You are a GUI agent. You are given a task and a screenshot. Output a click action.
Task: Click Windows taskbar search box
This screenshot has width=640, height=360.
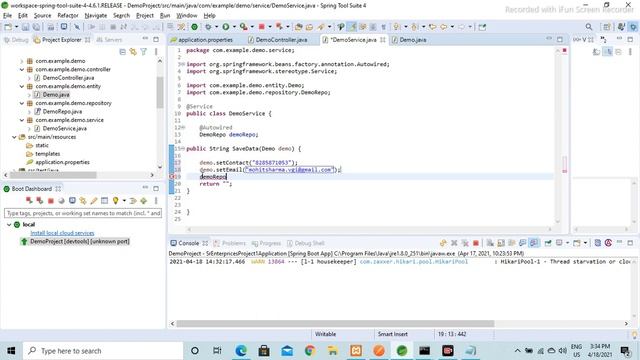click(103, 351)
